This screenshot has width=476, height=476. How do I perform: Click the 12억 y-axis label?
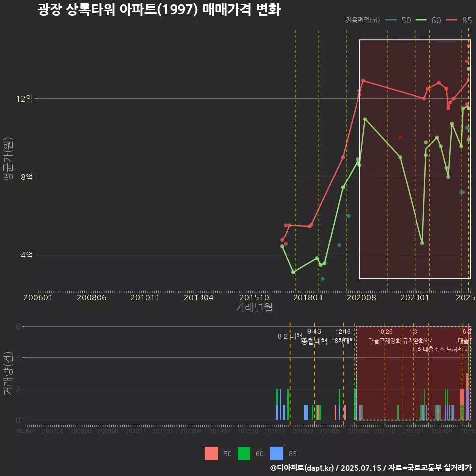[25, 98]
